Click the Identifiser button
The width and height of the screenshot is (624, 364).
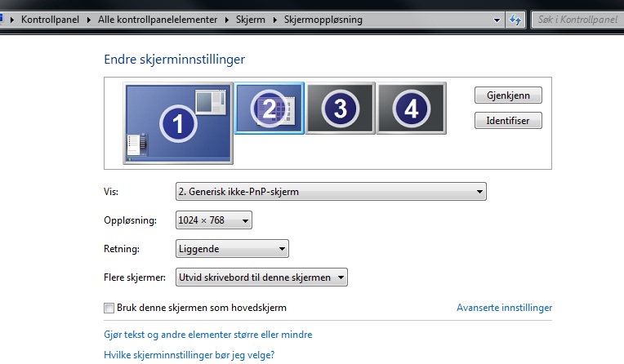tap(508, 121)
